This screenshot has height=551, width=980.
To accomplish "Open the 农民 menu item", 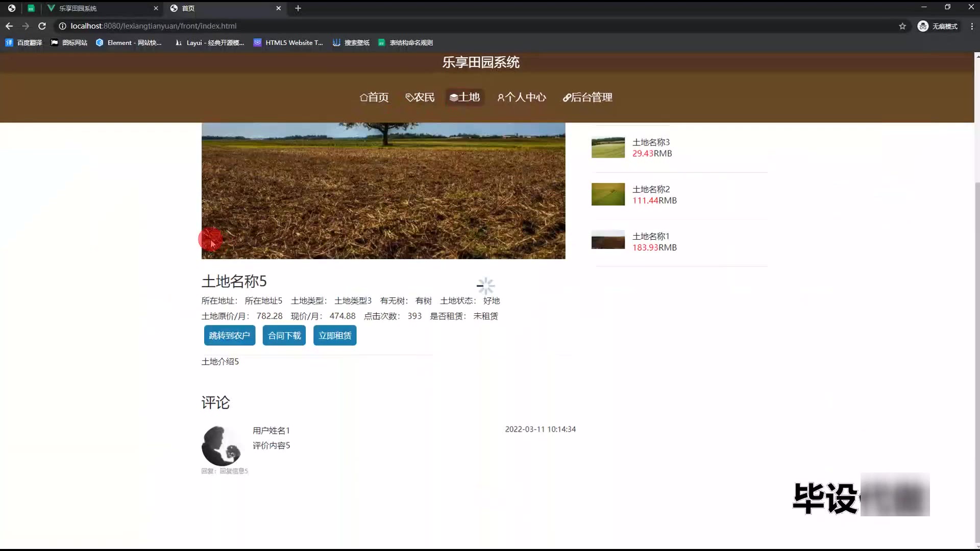I will click(x=420, y=97).
